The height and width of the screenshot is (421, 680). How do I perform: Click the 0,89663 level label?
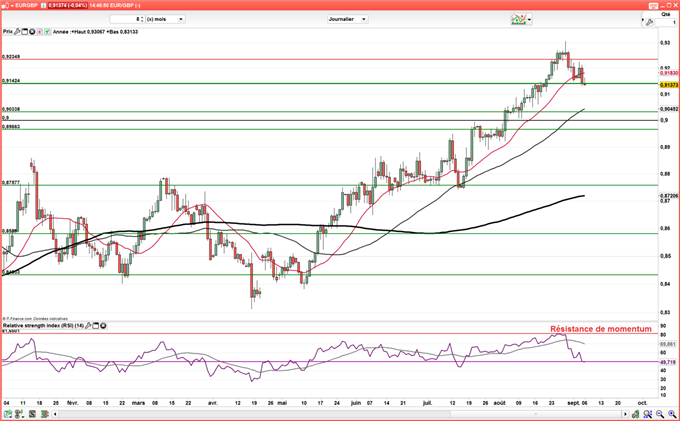(11, 127)
